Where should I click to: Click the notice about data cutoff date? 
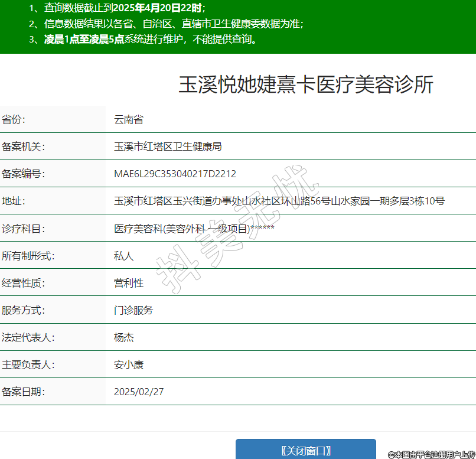[117, 8]
